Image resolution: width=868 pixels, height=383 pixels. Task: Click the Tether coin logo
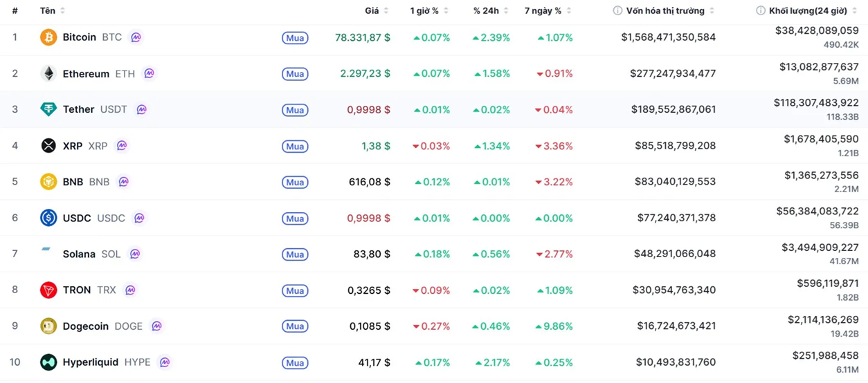click(x=48, y=109)
